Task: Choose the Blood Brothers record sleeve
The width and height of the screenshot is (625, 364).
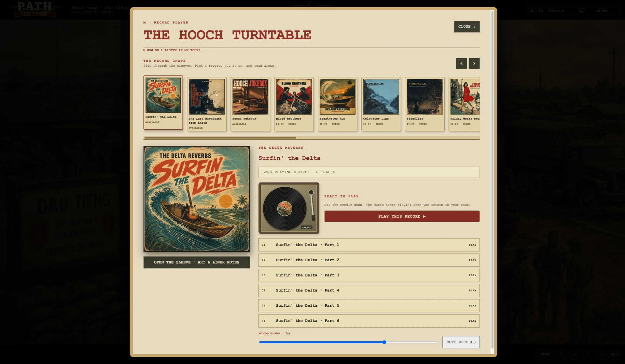Action: point(294,104)
